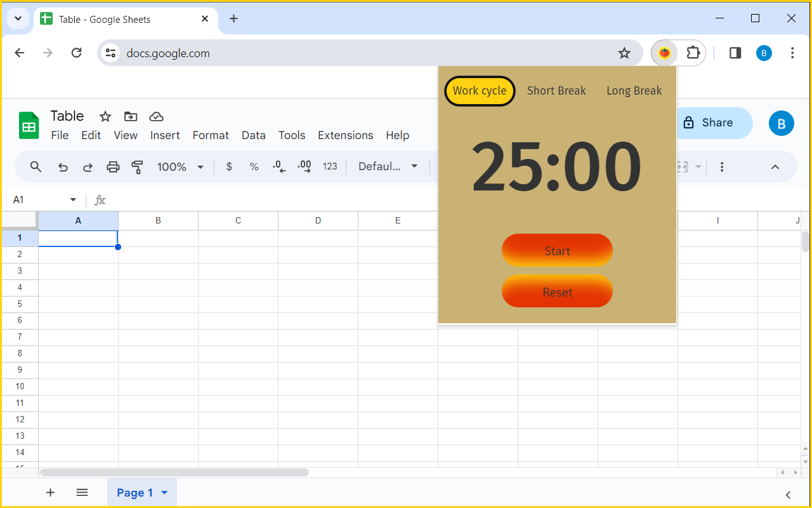
Task: Open the Data menu
Action: pyautogui.click(x=254, y=135)
